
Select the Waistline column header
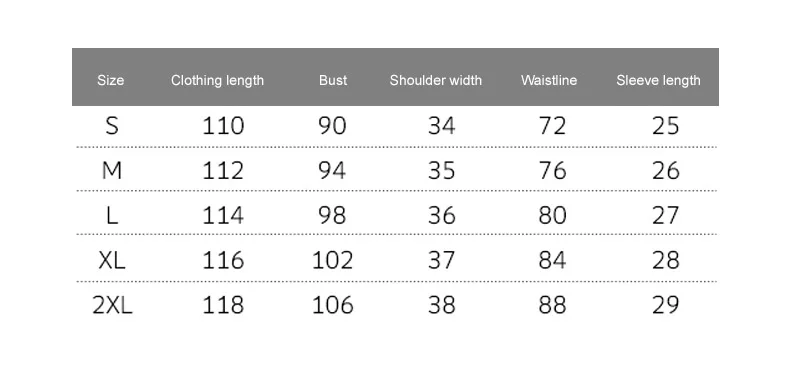pos(549,80)
